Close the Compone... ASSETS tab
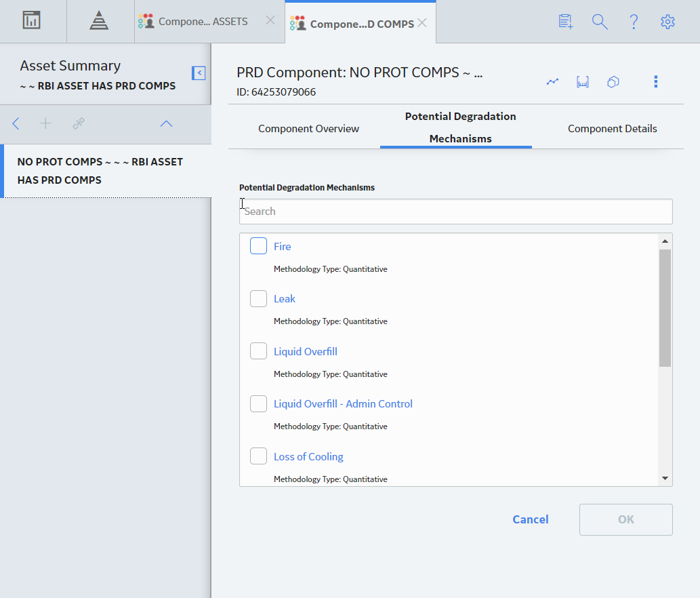The image size is (700, 598). point(270,20)
